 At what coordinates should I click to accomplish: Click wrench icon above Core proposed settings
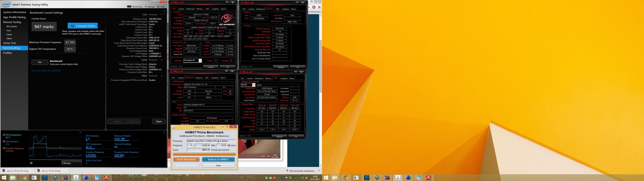[x=165, y=11]
